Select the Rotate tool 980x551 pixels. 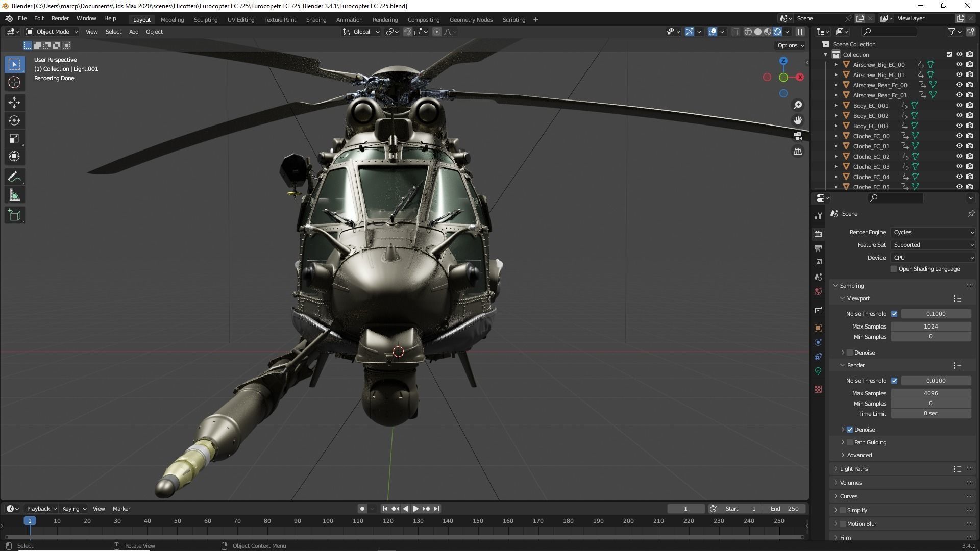[x=14, y=120]
